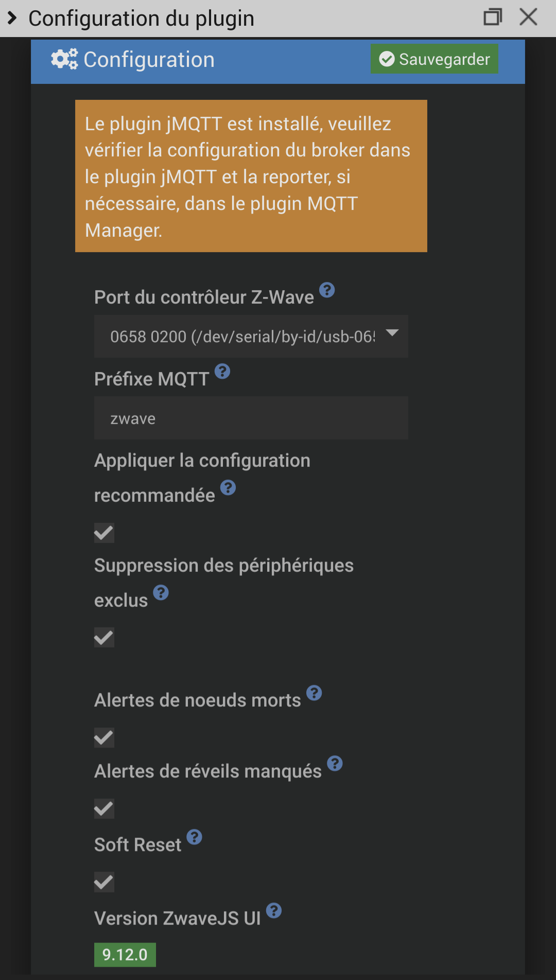Click help icon next to Soft Reset
556x980 pixels.
tap(194, 837)
